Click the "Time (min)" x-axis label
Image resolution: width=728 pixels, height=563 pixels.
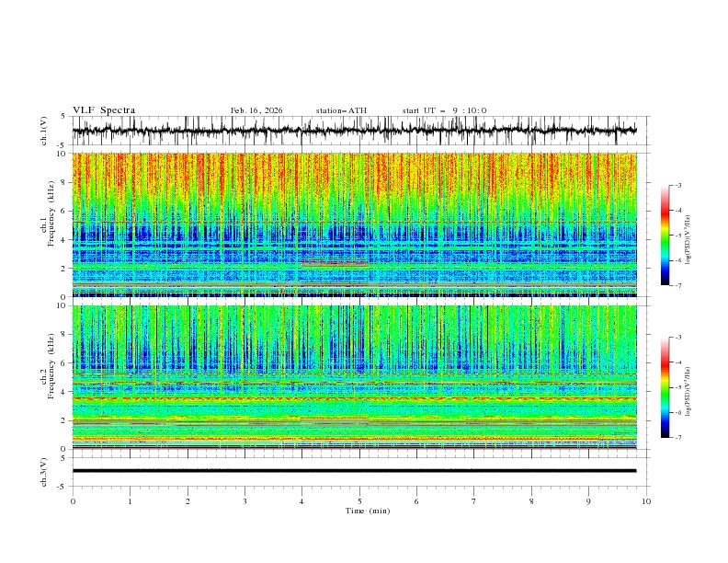point(368,511)
